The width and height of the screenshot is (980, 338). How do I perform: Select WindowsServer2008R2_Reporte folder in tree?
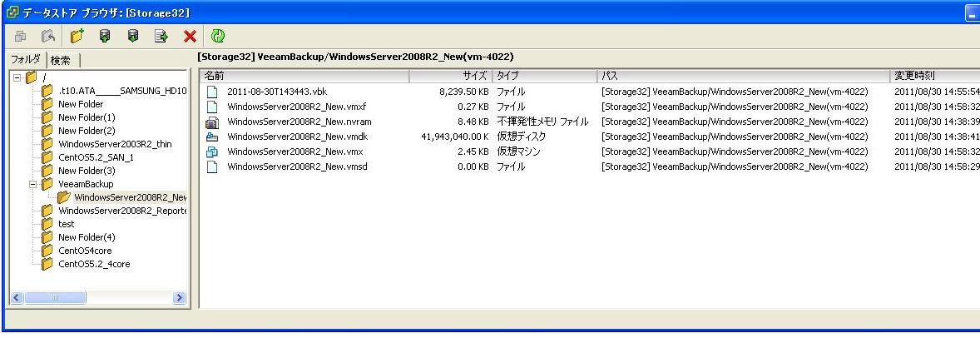pyautogui.click(x=122, y=211)
